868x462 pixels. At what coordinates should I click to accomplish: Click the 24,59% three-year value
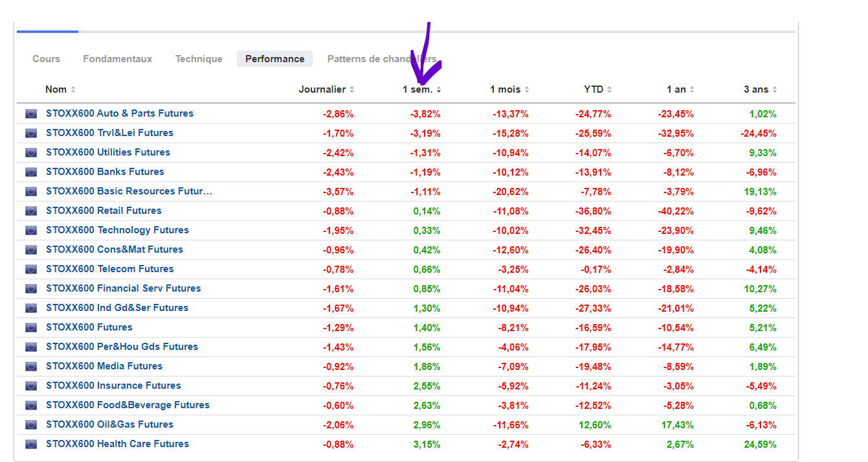click(x=760, y=445)
